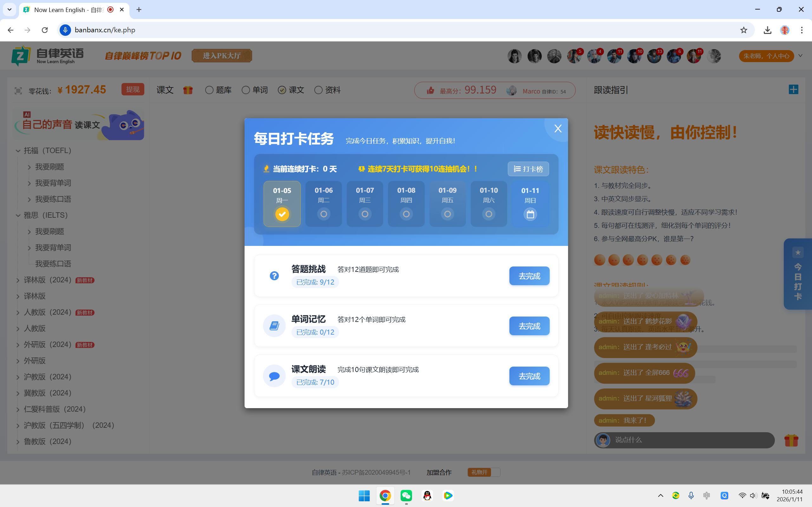
Task: Collapse the 托福 (TOEFL) tree node
Action: pyautogui.click(x=18, y=151)
